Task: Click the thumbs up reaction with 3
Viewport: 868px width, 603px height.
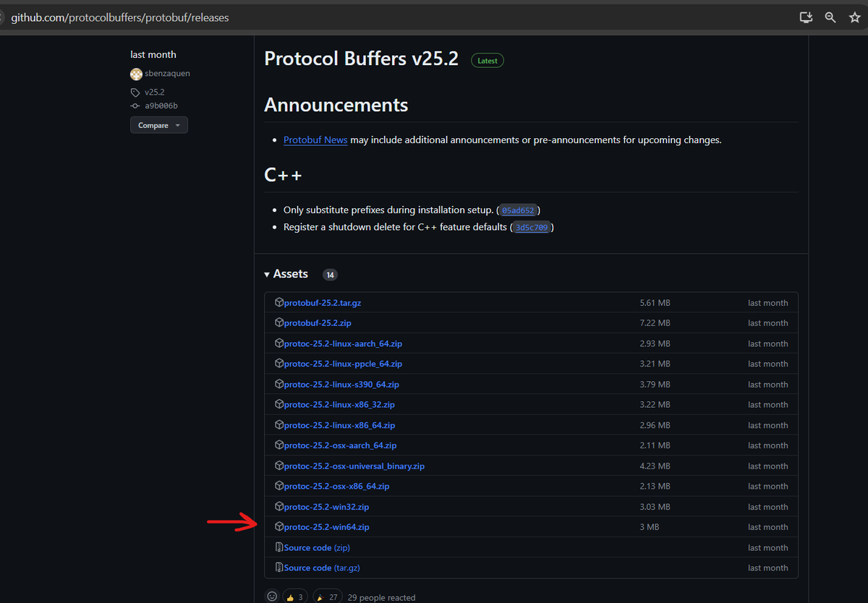Action: click(x=294, y=597)
